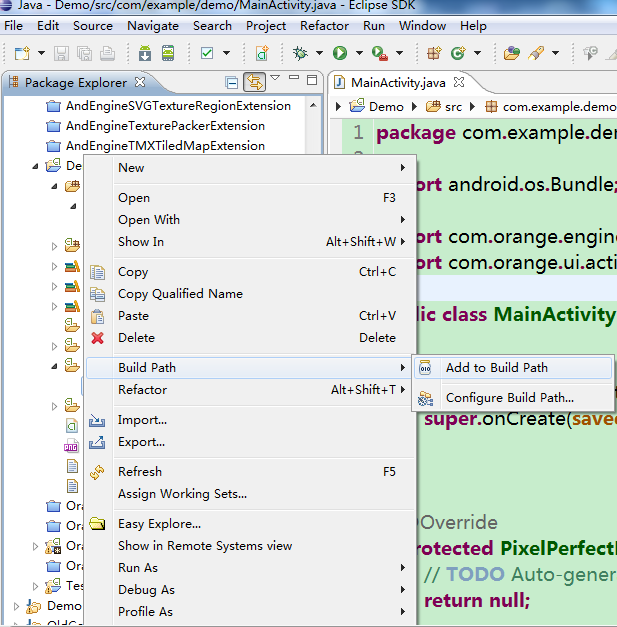This screenshot has width=617, height=627.
Task: Click the Save toolbar icon
Action: (x=61, y=53)
